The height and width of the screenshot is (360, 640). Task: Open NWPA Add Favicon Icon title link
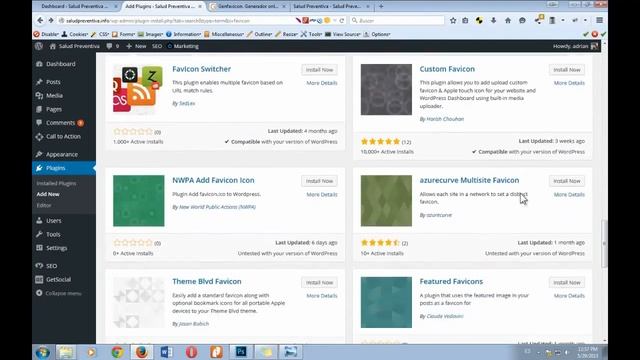(x=213, y=180)
